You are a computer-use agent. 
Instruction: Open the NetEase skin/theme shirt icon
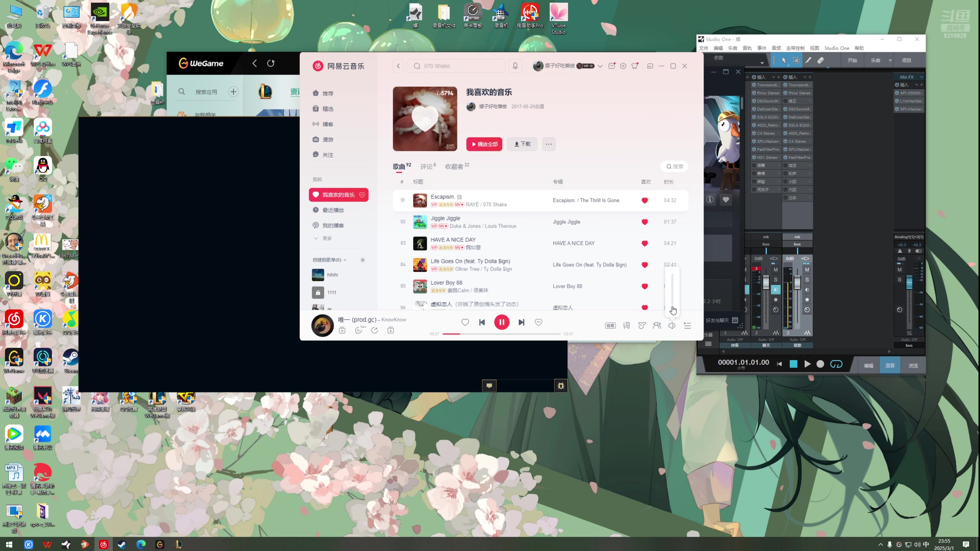tap(635, 66)
